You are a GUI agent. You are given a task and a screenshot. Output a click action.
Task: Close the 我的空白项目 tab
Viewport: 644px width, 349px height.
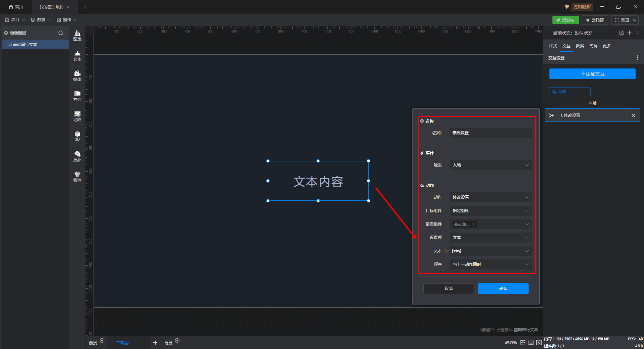(x=68, y=7)
